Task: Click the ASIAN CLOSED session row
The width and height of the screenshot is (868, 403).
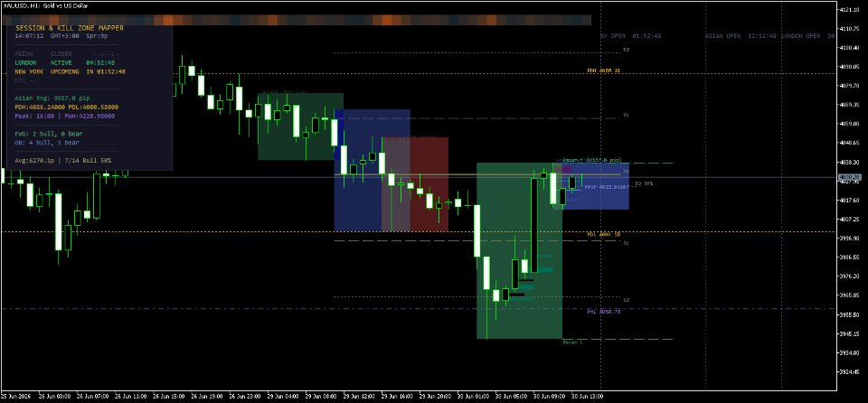Action: (x=65, y=54)
